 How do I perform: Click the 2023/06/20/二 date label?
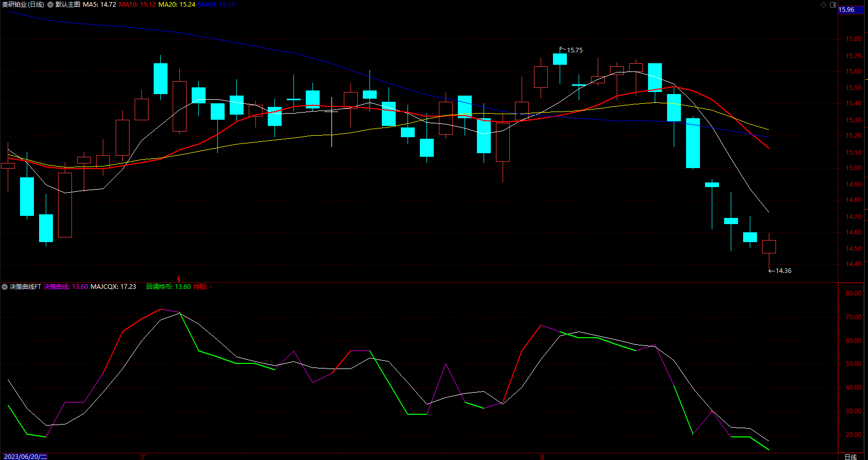tap(26, 456)
